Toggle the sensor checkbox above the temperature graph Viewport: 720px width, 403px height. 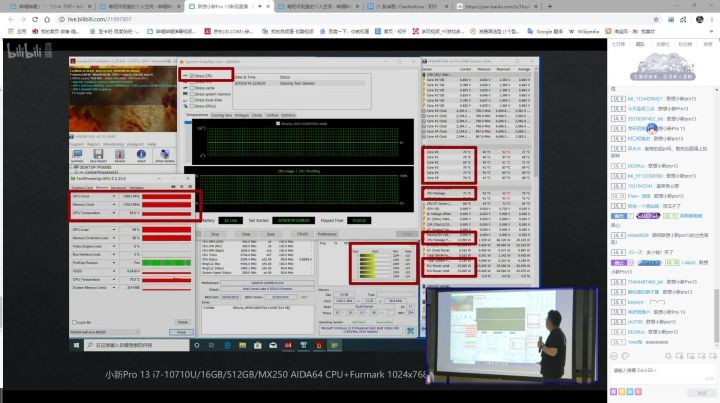(x=278, y=123)
